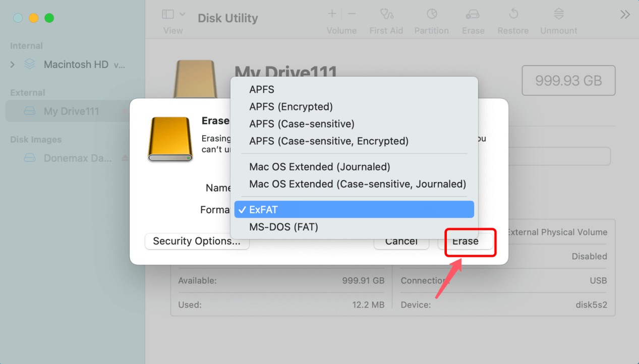Viewport: 639px width, 364px height.
Task: Cancel the erase dialog
Action: point(401,241)
